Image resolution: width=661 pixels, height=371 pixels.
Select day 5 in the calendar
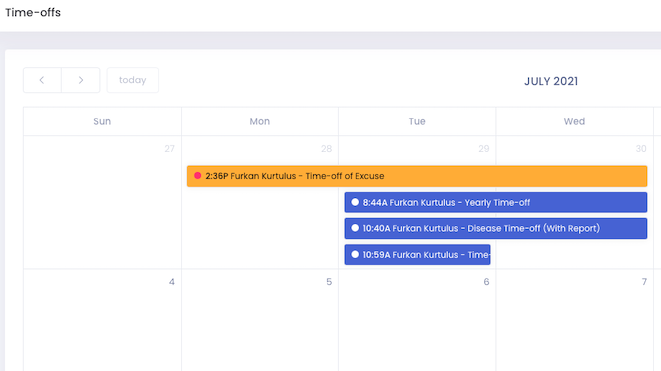[329, 282]
